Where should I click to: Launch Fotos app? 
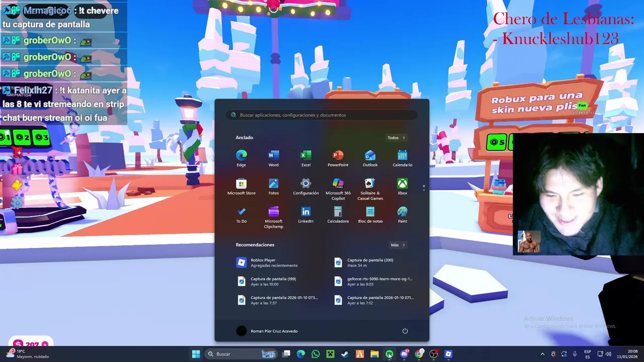[273, 186]
